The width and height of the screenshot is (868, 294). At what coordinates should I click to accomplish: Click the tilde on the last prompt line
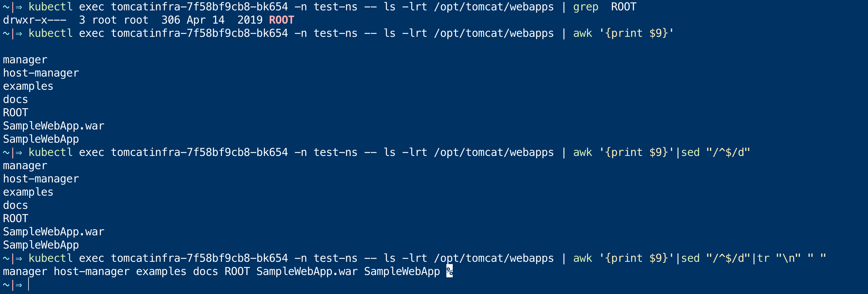6,285
